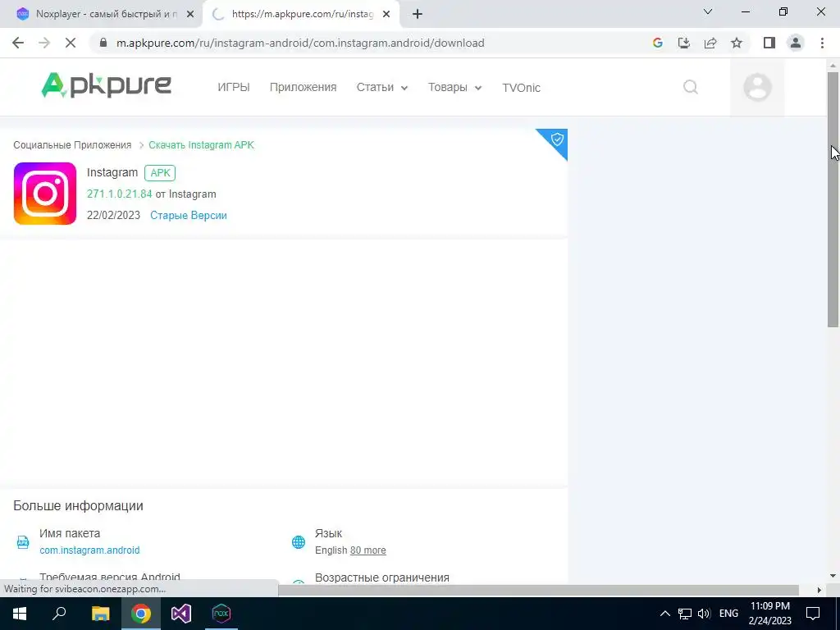The width and height of the screenshot is (840, 630).
Task: Expand the Статьи dropdown
Action: 382,87
